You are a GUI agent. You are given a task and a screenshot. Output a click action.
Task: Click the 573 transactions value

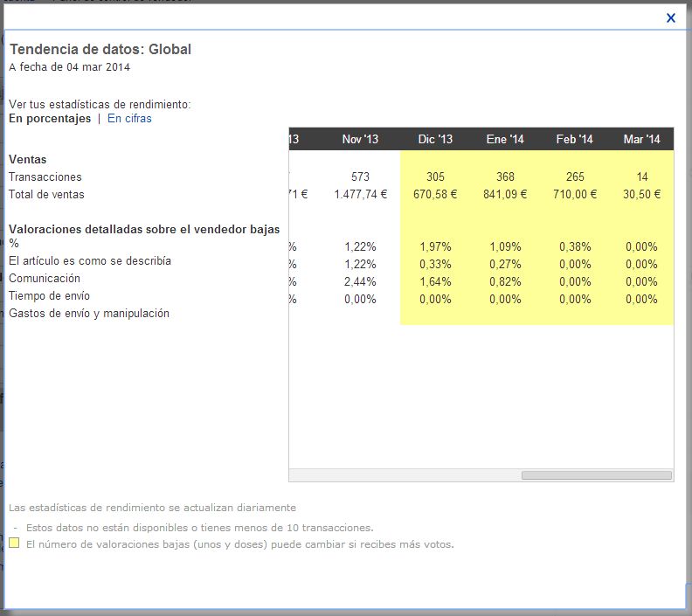(x=361, y=177)
